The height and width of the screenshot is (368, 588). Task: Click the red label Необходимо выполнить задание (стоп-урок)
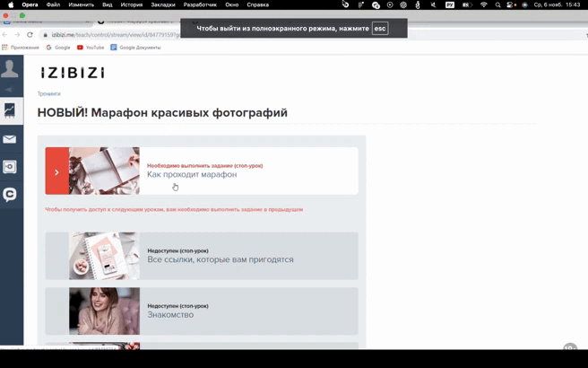coord(204,165)
